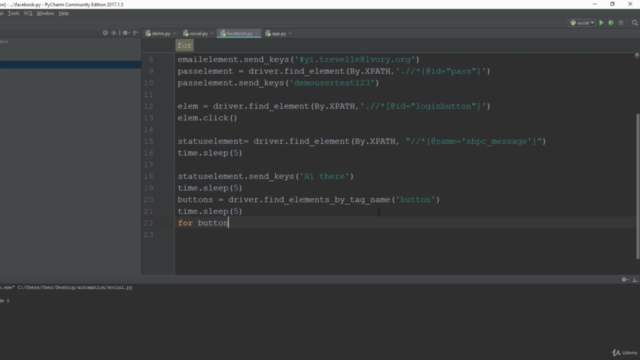Open the Window menu
The width and height of the screenshot is (640, 360).
[x=45, y=13]
